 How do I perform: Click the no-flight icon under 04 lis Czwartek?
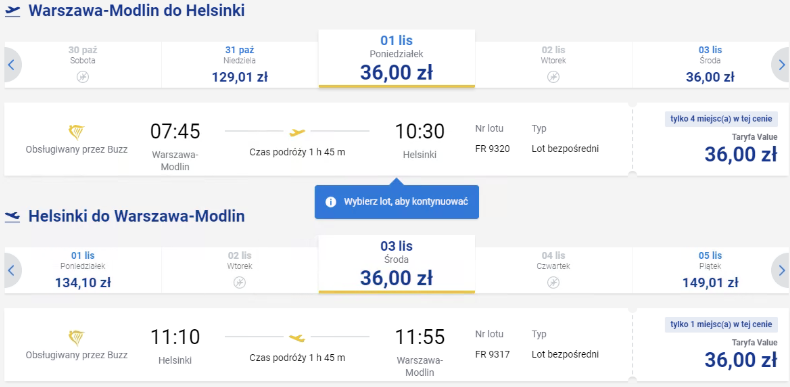click(553, 282)
